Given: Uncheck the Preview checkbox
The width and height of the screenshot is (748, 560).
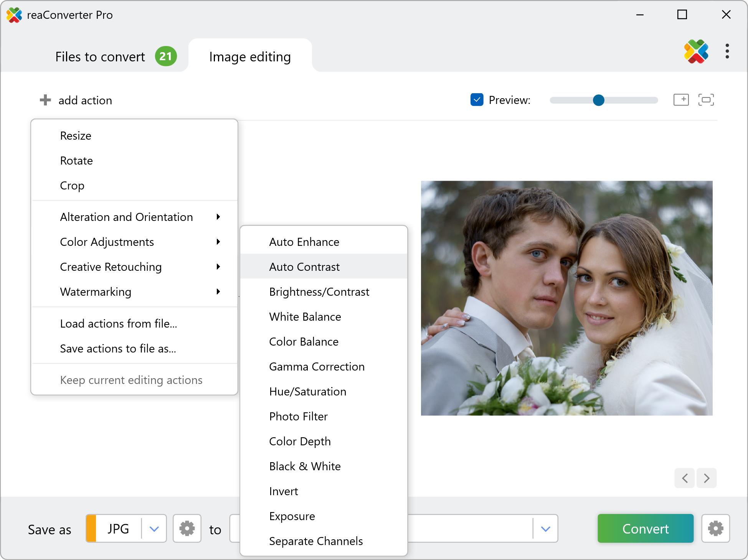Looking at the screenshot, I should point(477,100).
